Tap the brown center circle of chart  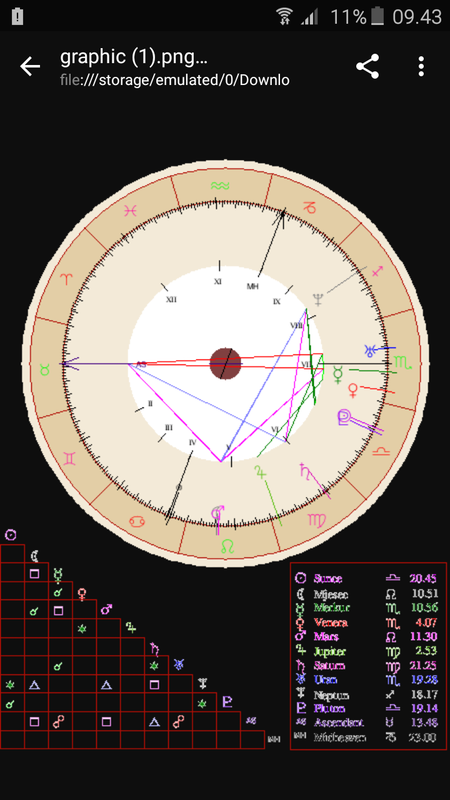(x=226, y=364)
